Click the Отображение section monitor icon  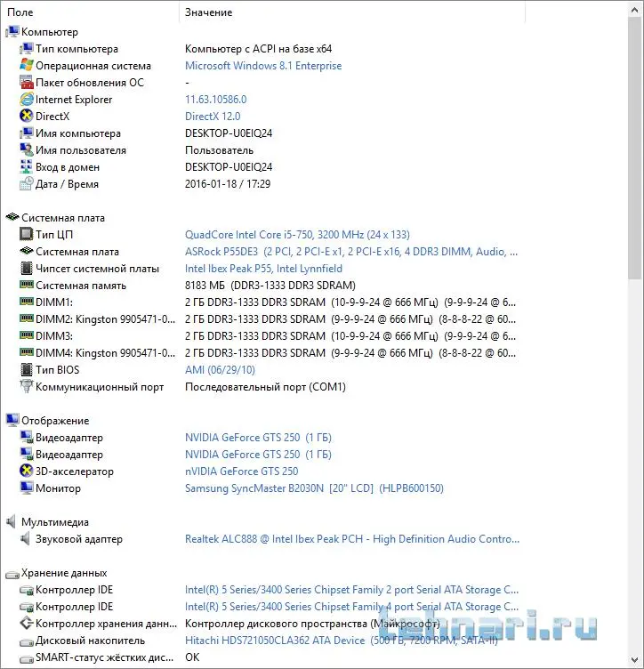click(x=12, y=420)
